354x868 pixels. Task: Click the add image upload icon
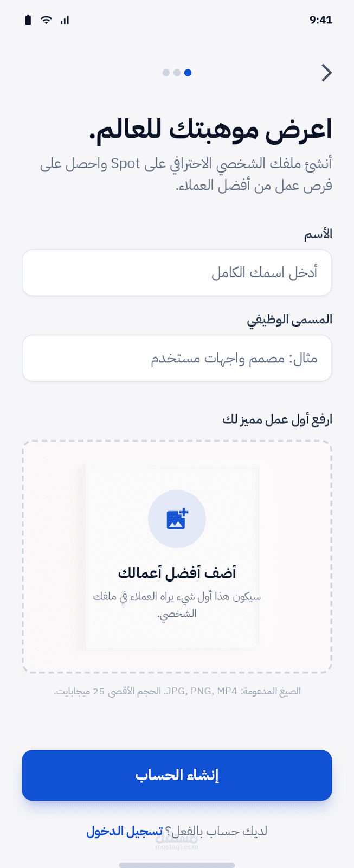coord(177,519)
